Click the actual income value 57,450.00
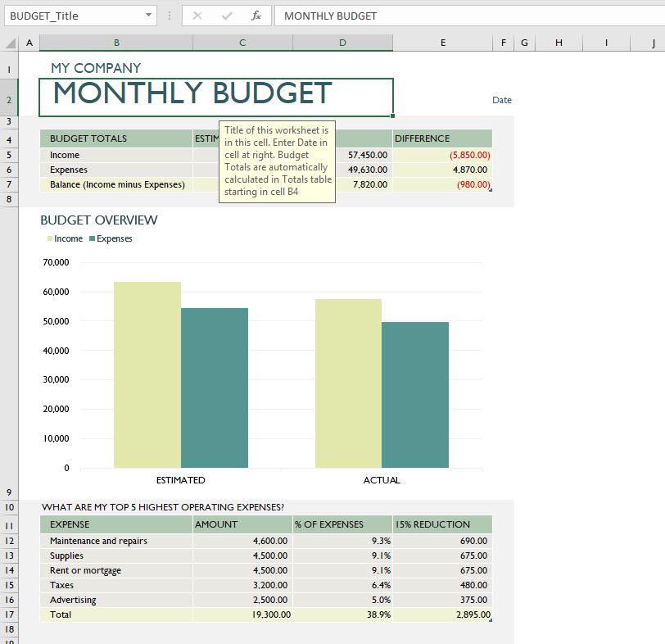This screenshot has width=665, height=644. [367, 155]
